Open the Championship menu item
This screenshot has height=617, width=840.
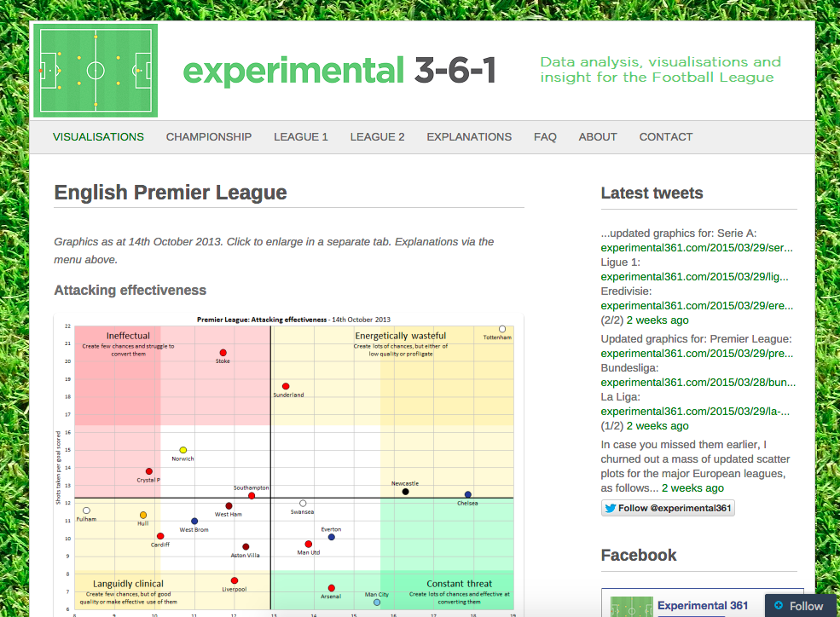pos(208,137)
